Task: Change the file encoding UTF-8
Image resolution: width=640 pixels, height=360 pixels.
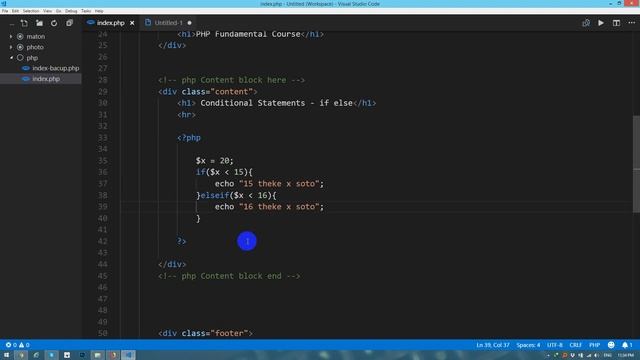Action: tap(555, 345)
